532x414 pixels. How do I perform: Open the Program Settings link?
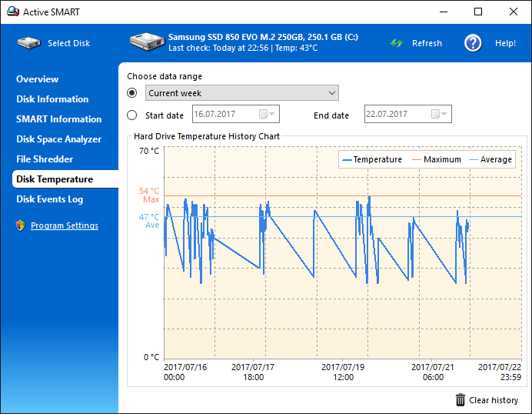65,225
